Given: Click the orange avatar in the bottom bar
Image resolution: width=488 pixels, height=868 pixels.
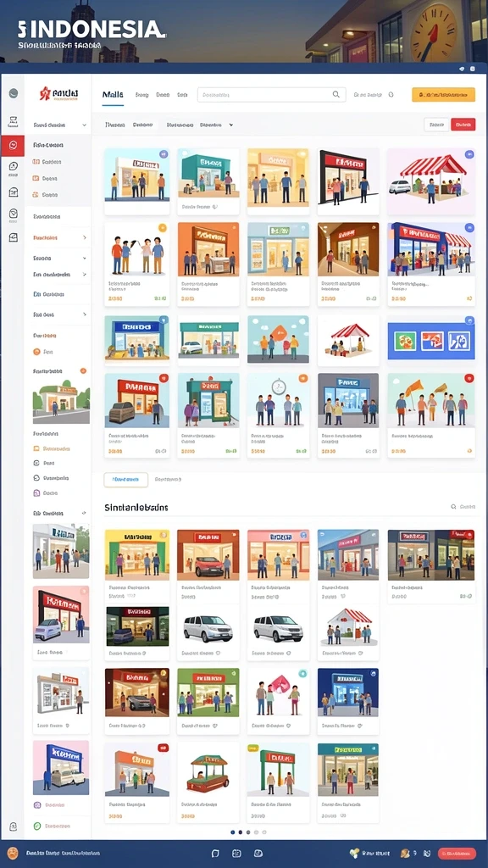Looking at the screenshot, I should pyautogui.click(x=12, y=853).
